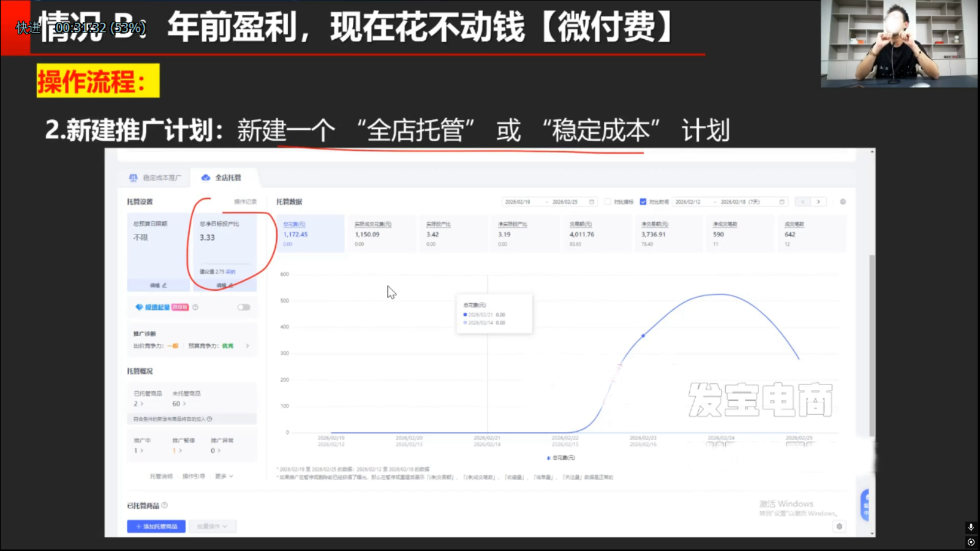
Task: Go to previous period with left arrow
Action: point(802,202)
